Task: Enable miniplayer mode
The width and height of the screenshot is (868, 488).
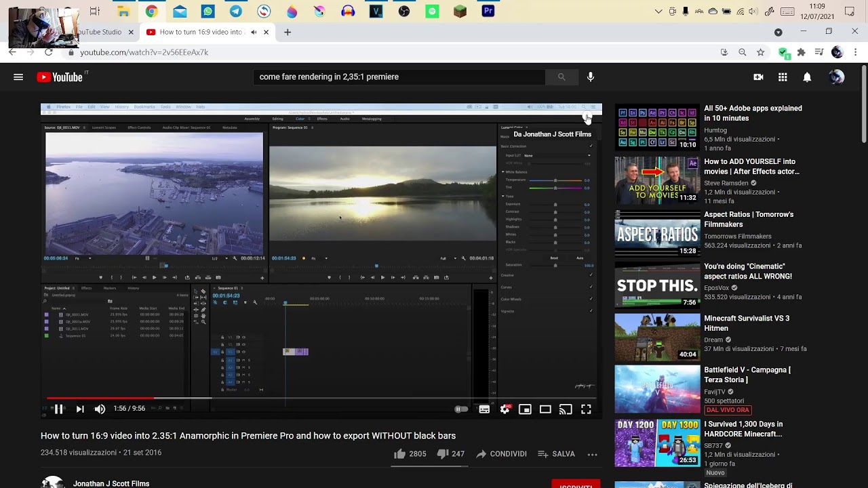Action: coord(525,409)
